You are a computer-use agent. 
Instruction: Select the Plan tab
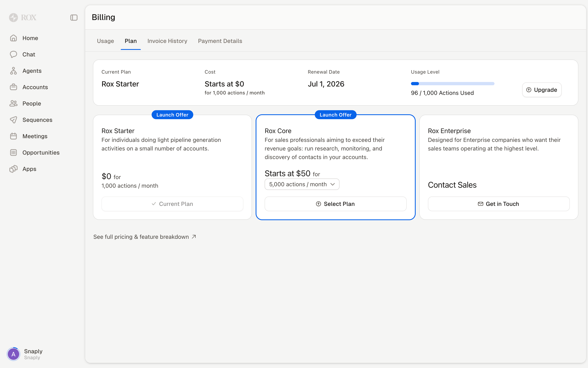point(131,41)
